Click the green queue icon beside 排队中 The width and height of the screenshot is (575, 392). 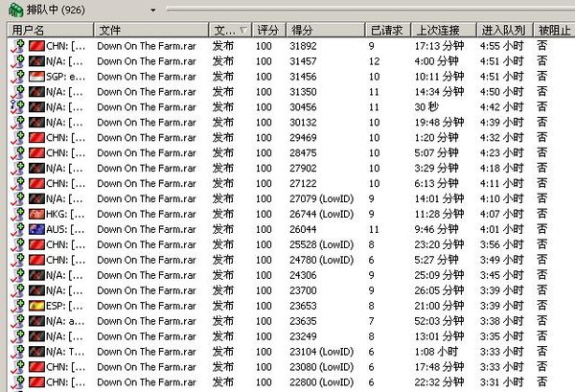[15, 10]
